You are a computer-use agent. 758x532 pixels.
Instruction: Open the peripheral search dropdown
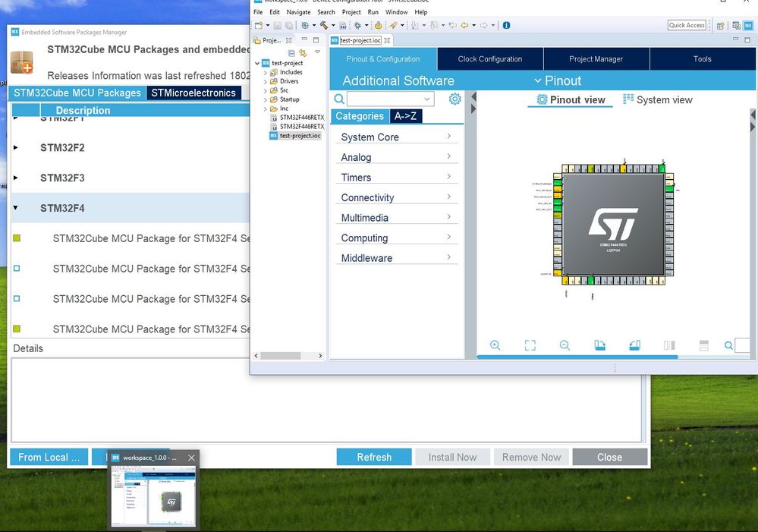(427, 99)
